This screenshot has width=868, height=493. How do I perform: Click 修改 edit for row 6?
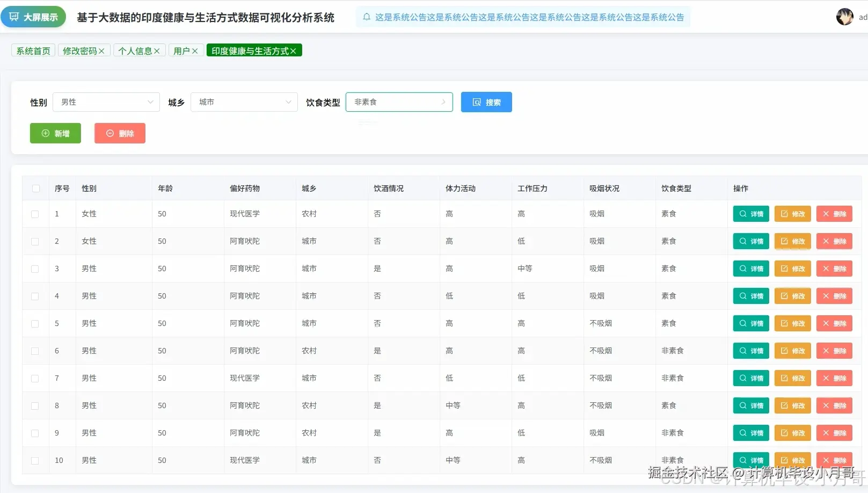792,351
